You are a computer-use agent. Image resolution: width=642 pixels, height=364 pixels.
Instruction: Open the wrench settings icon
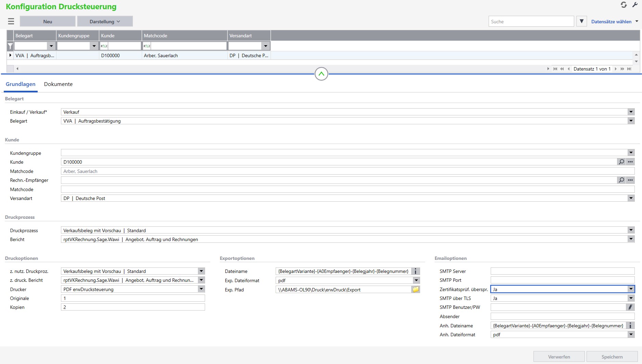634,5
